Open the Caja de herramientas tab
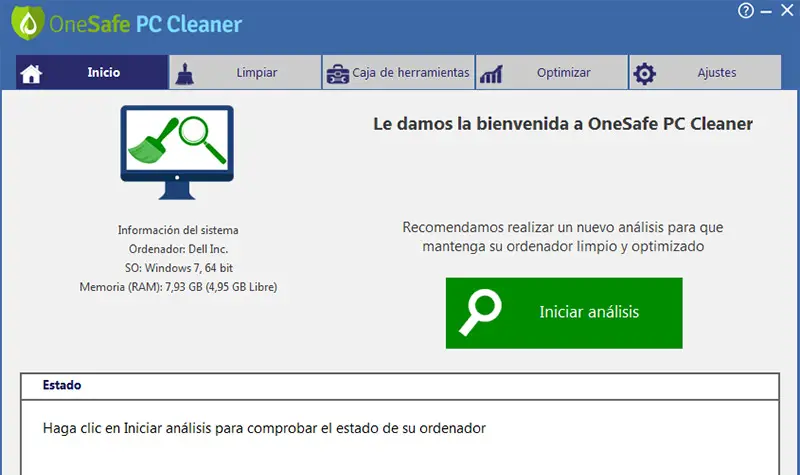The image size is (800, 475). pos(398,72)
